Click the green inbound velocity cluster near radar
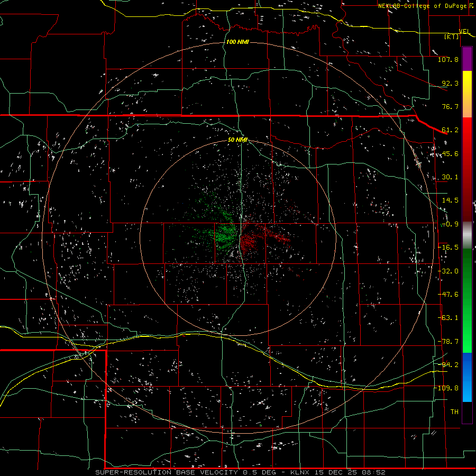 225,234
